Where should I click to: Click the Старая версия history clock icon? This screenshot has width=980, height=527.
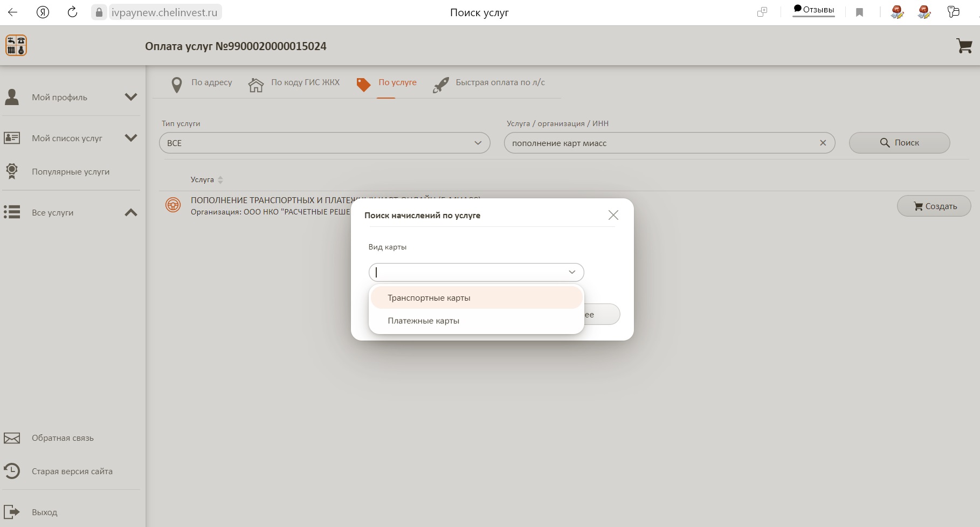pyautogui.click(x=12, y=471)
